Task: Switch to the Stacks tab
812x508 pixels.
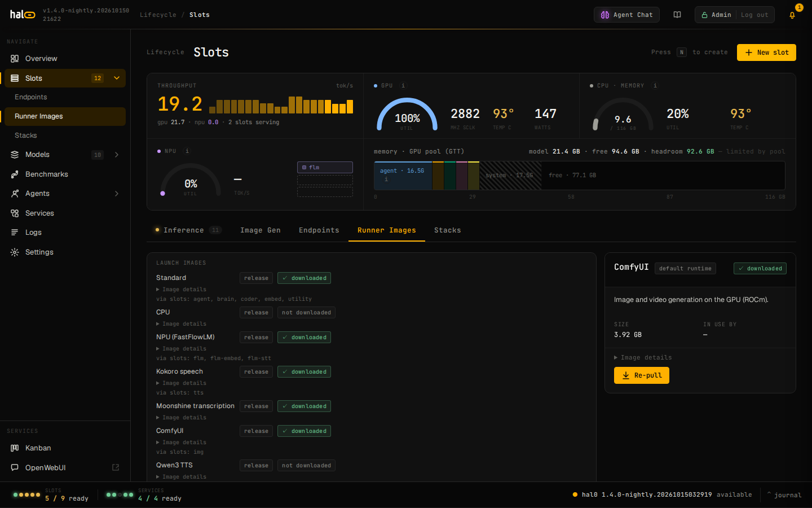Action: (x=448, y=230)
